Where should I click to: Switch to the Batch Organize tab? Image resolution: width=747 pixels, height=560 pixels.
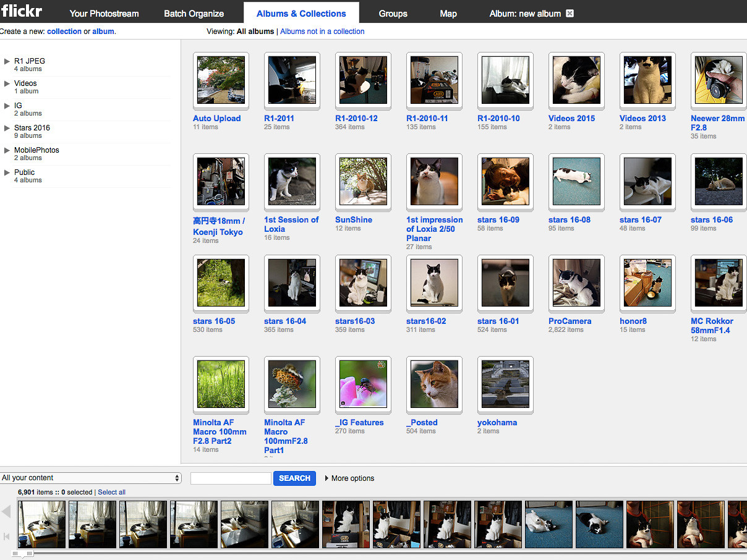pyautogui.click(x=194, y=12)
